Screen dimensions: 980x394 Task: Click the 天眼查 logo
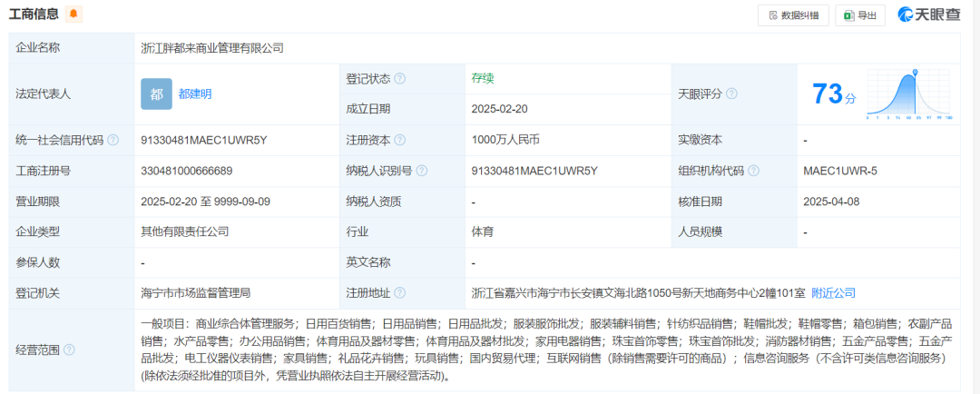[x=928, y=15]
